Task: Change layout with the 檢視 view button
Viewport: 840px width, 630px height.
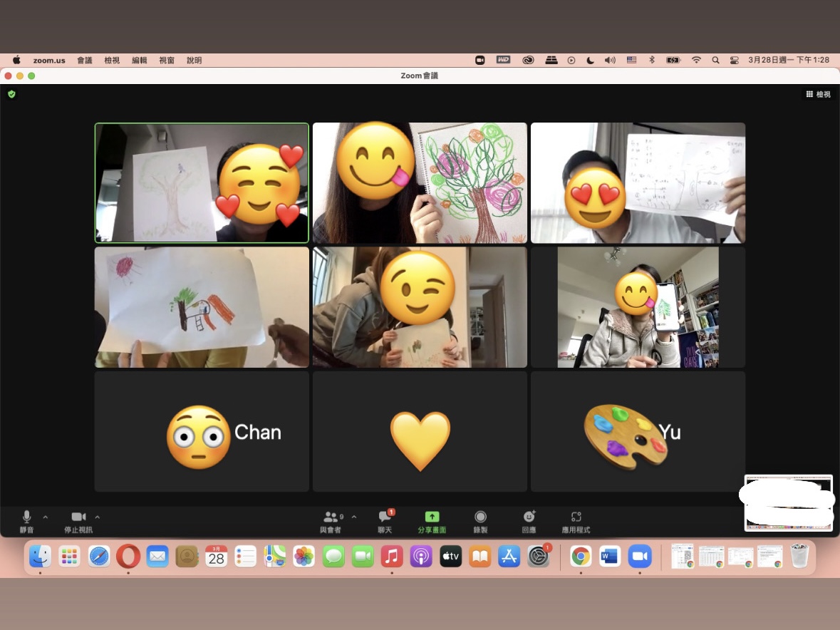Action: coord(818,94)
